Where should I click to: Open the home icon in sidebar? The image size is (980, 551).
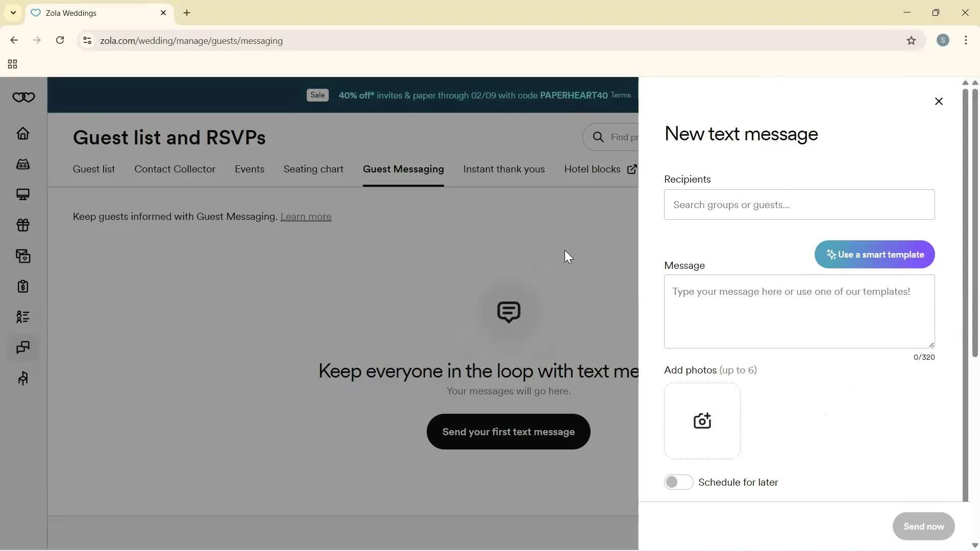23,134
